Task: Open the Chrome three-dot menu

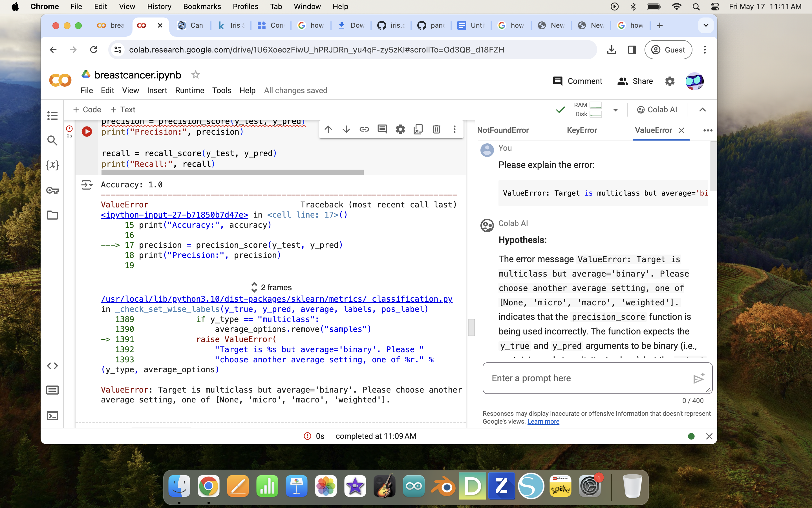Action: [705, 50]
